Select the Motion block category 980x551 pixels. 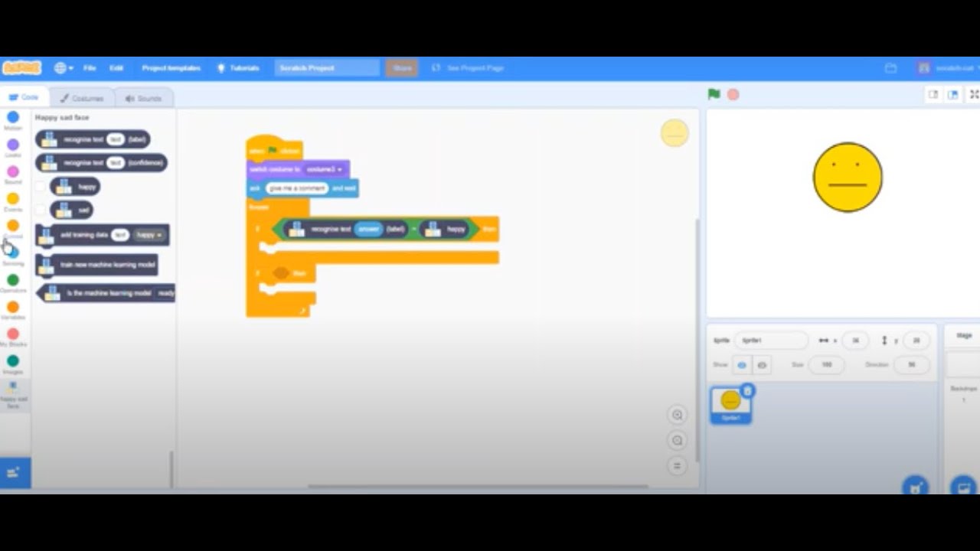tap(13, 121)
